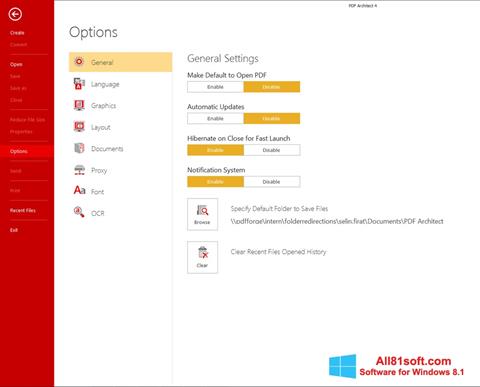Enable Make Default to Open PDF
The image size is (480, 387).
pyautogui.click(x=215, y=87)
